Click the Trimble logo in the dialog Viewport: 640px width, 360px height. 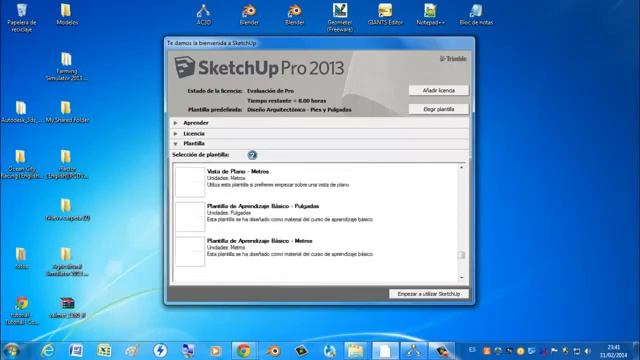[x=453, y=59]
